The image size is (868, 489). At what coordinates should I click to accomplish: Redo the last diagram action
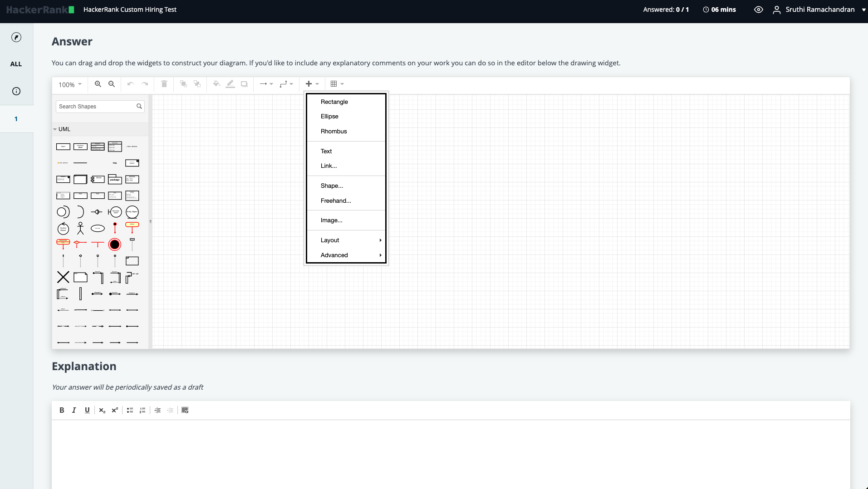click(145, 84)
